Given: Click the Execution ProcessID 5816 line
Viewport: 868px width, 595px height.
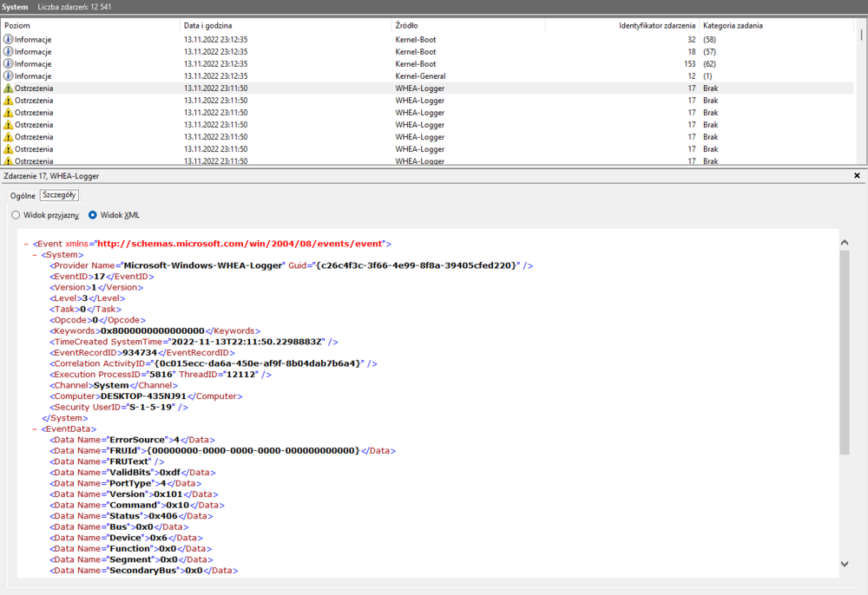Looking at the screenshot, I should click(x=161, y=375).
